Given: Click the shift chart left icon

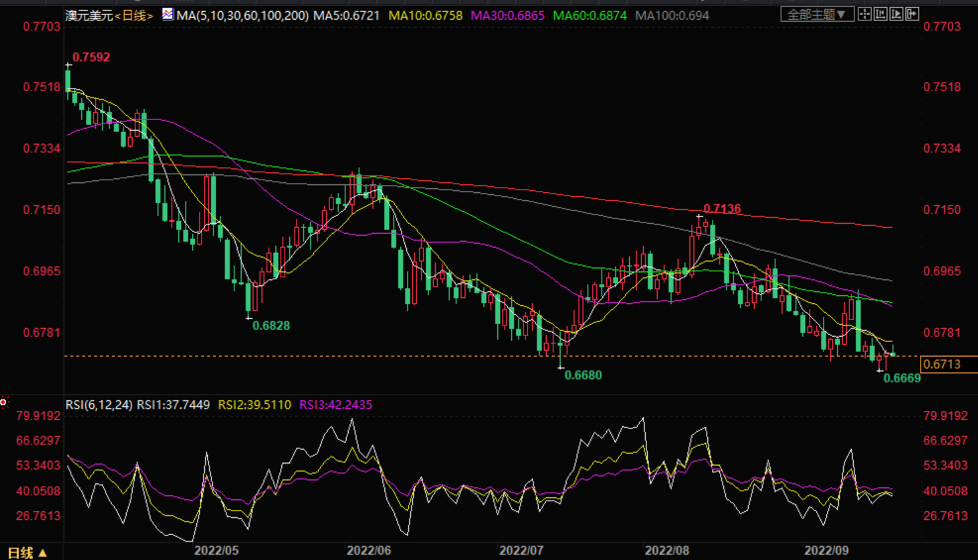Looking at the screenshot, I should 880,14.
